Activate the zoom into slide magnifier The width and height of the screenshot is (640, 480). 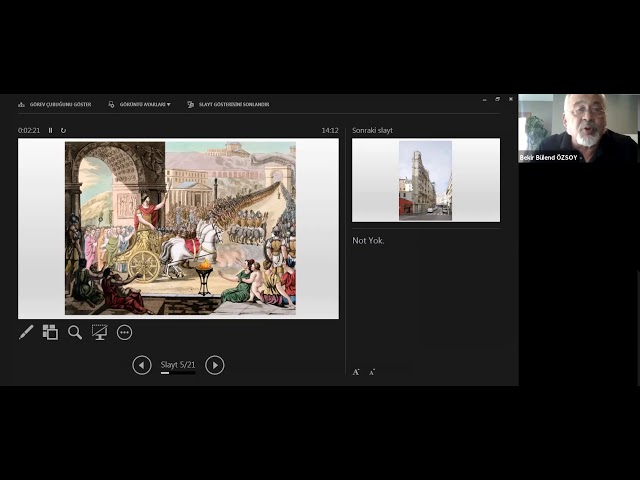tap(75, 332)
